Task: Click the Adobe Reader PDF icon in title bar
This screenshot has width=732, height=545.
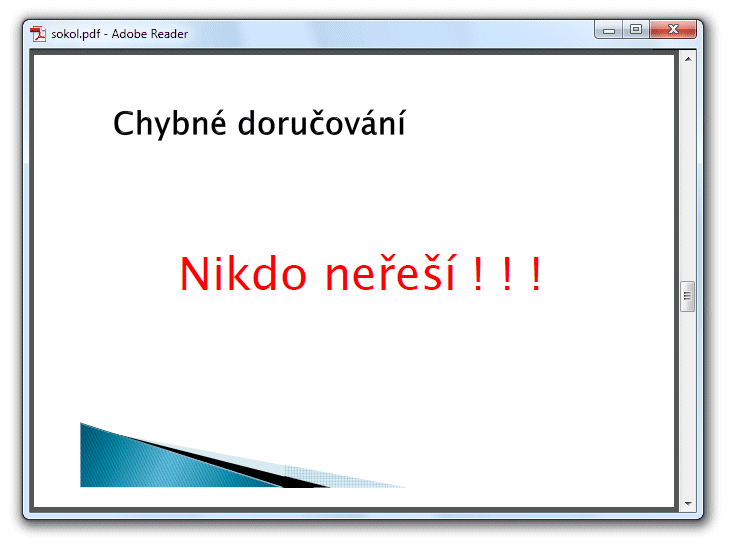Action: (x=38, y=34)
